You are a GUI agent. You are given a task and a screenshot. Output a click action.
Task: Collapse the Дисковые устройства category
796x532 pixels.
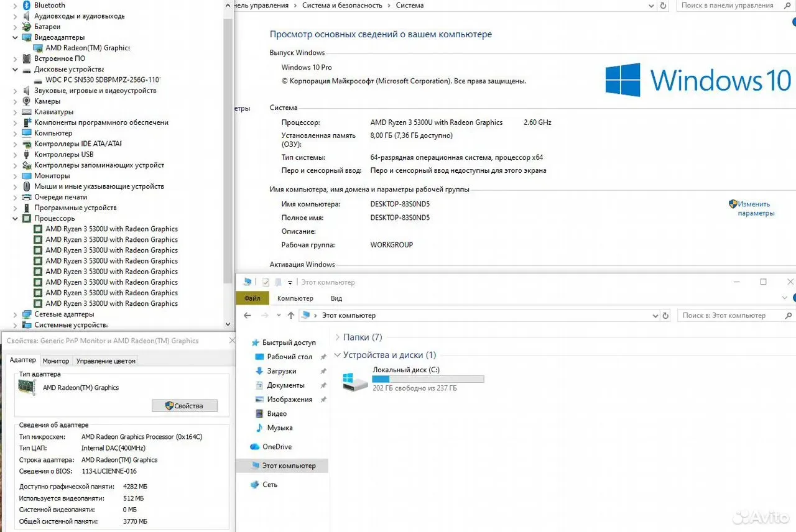pyautogui.click(x=16, y=70)
